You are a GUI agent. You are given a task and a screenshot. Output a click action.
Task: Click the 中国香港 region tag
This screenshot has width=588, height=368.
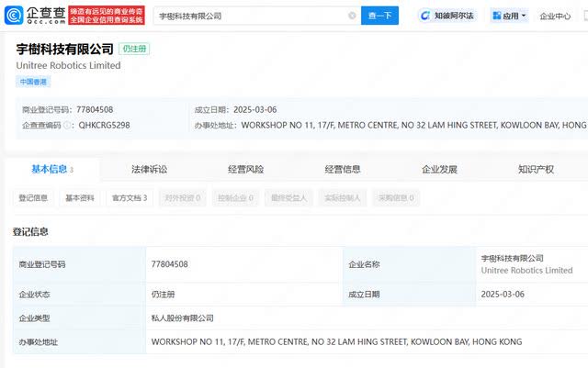point(36,82)
